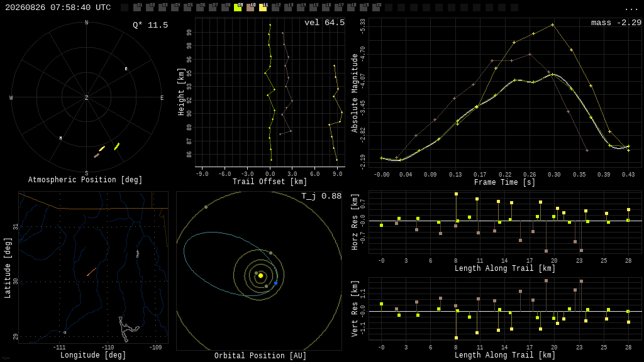Screen dimensions: 644x362
Task: Click the peak of the yellow magnitude curve
Action: 552,25
